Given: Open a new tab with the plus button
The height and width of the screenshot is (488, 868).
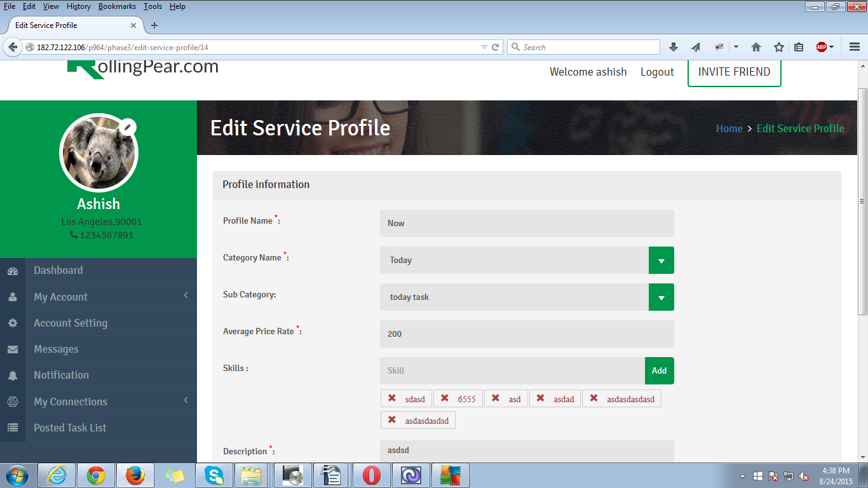Looking at the screenshot, I should click(x=154, y=25).
